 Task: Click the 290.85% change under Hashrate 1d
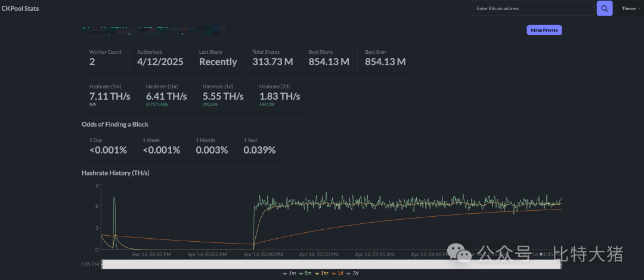coord(210,104)
